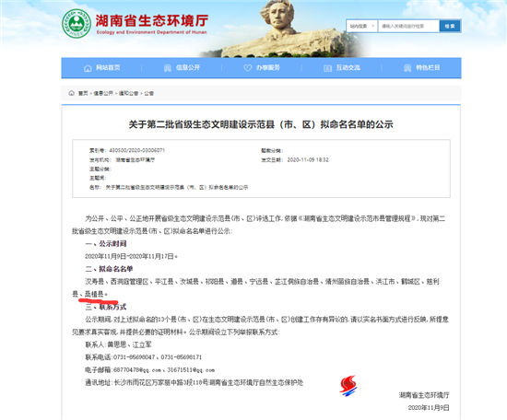The width and height of the screenshot is (507, 420).
Task: Select the index number 430S00/2020-03006071
Action: (x=137, y=150)
